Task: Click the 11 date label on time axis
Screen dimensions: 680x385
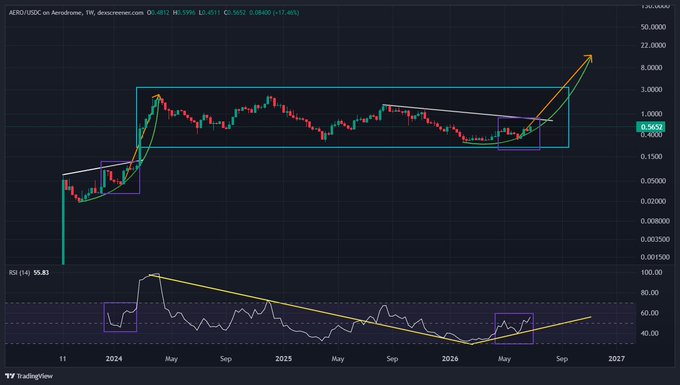Action: point(63,359)
